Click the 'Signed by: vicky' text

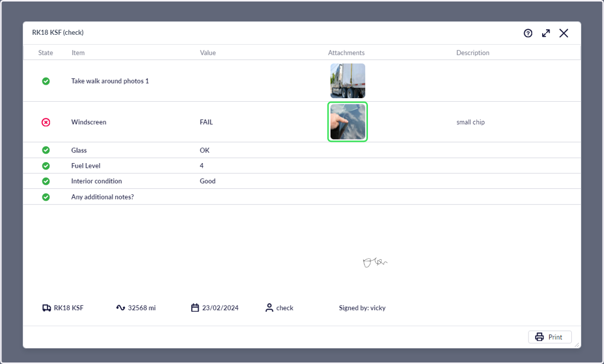pyautogui.click(x=362, y=308)
